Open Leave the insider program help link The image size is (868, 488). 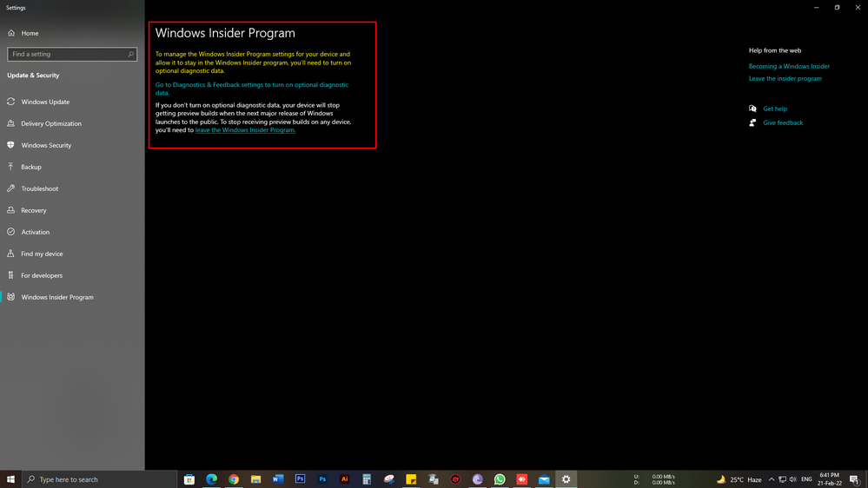pos(785,78)
